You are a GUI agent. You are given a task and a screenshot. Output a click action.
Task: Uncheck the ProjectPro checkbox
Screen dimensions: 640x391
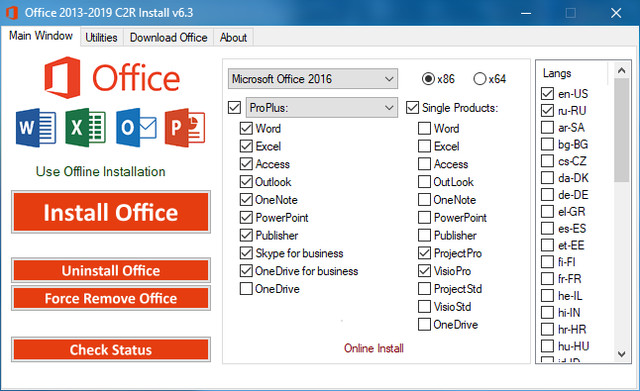click(424, 253)
